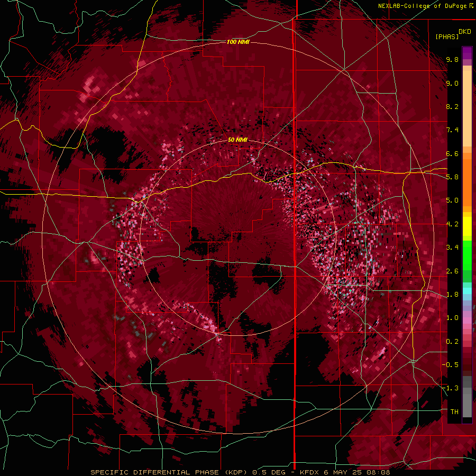
Task: Click the 3.4 value on color scale
Action: tap(452, 248)
